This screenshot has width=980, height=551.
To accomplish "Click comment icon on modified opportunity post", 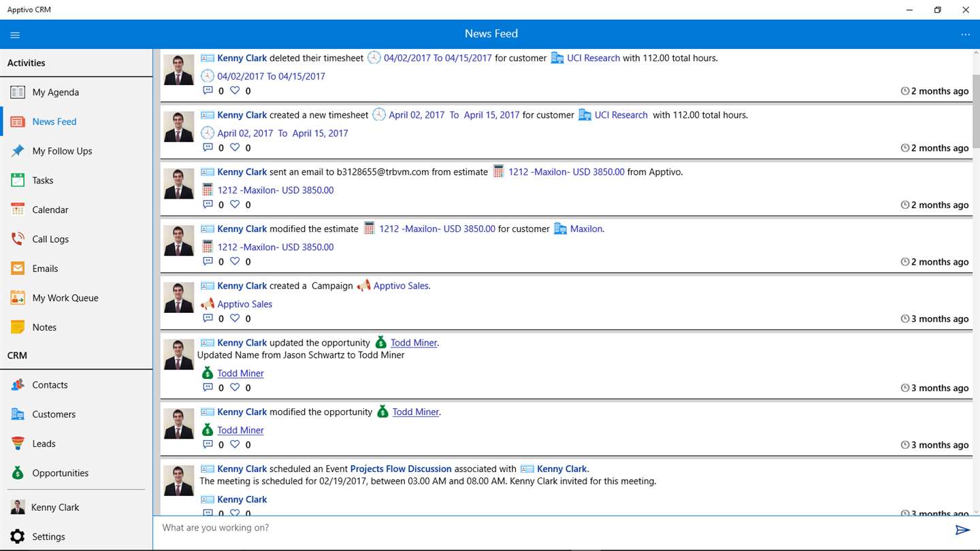I will click(208, 445).
